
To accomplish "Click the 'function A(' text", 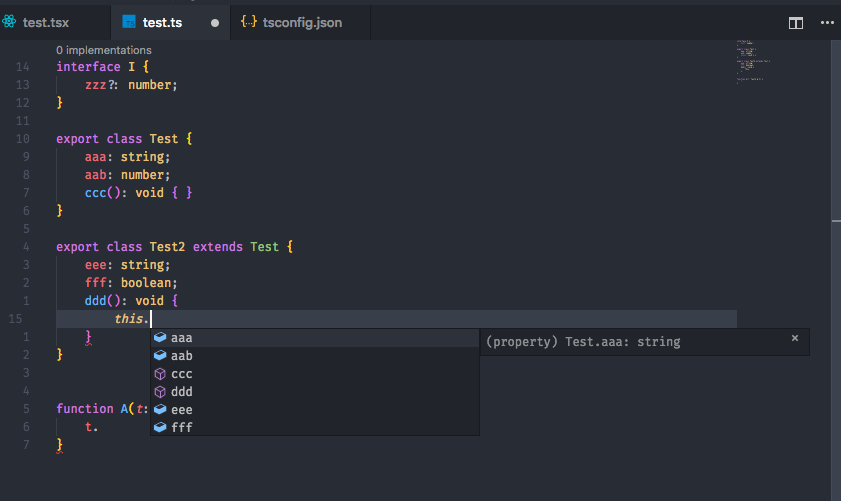I will point(95,409).
